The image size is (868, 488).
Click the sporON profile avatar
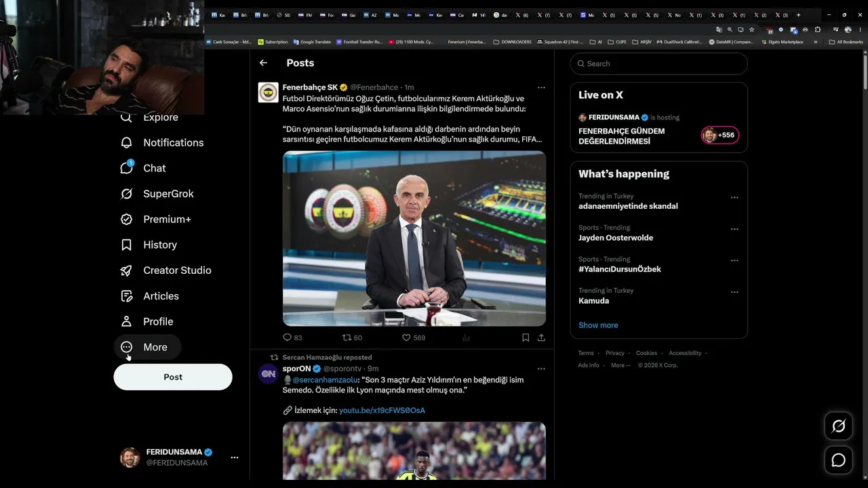point(269,373)
